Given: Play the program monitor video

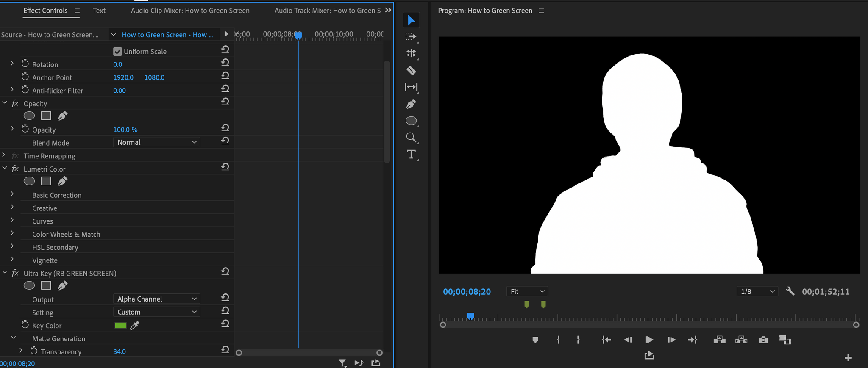Looking at the screenshot, I should (x=649, y=340).
